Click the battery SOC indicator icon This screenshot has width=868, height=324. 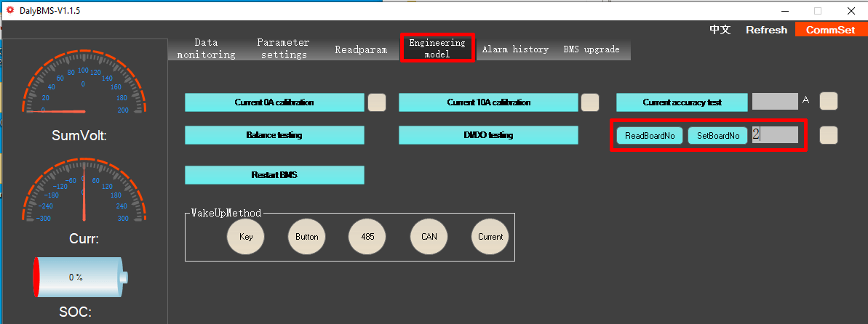(80, 277)
